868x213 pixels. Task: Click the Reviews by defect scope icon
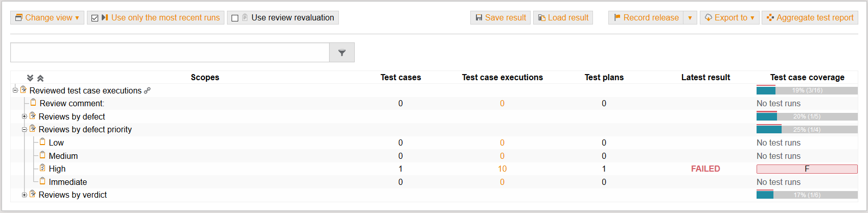pos(33,116)
